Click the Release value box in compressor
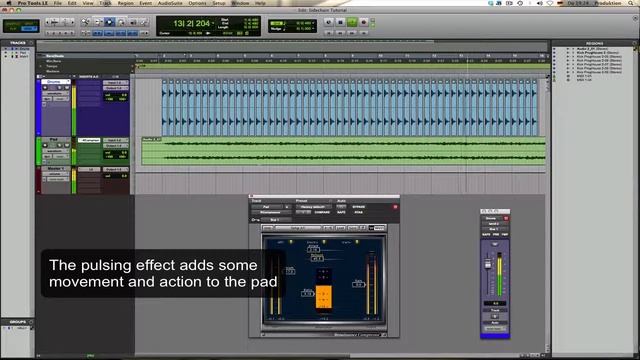This screenshot has width=640, height=360. tap(317, 258)
